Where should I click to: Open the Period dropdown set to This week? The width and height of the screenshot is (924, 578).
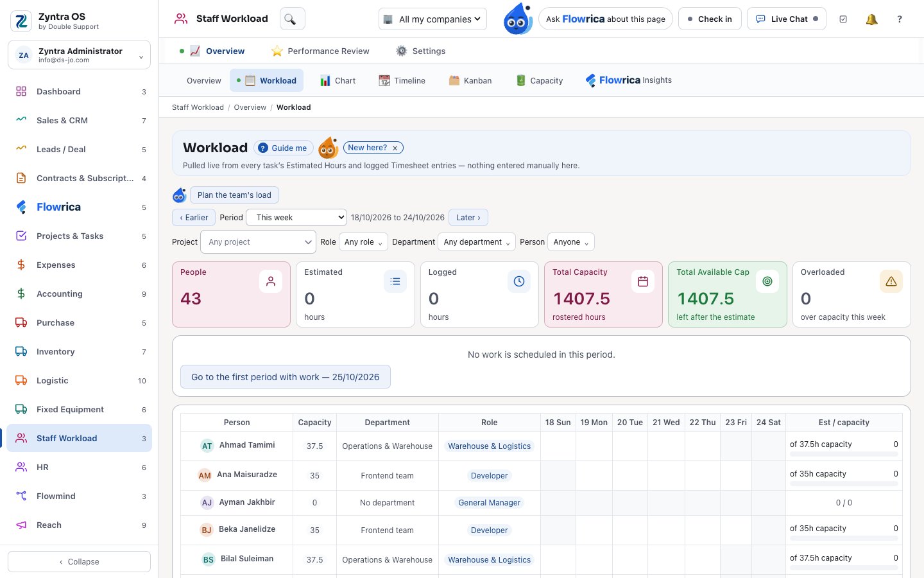point(296,218)
